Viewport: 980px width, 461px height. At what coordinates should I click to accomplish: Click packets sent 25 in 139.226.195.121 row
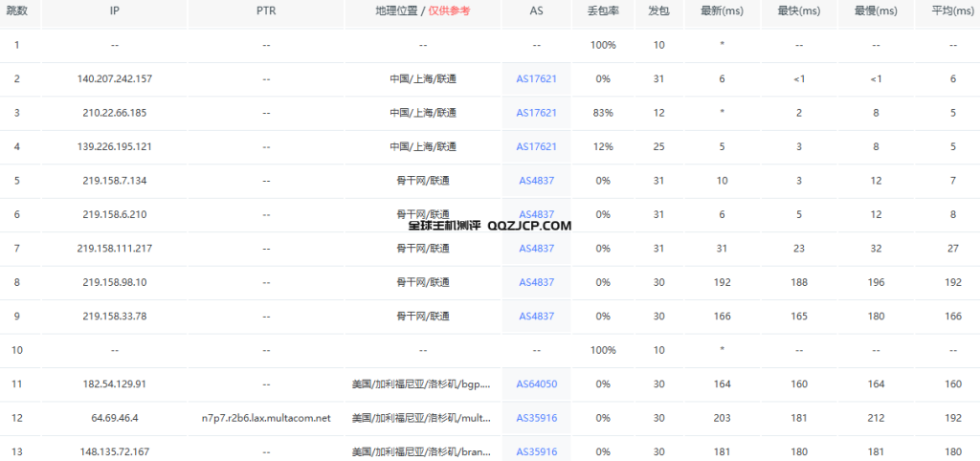pyautogui.click(x=659, y=146)
